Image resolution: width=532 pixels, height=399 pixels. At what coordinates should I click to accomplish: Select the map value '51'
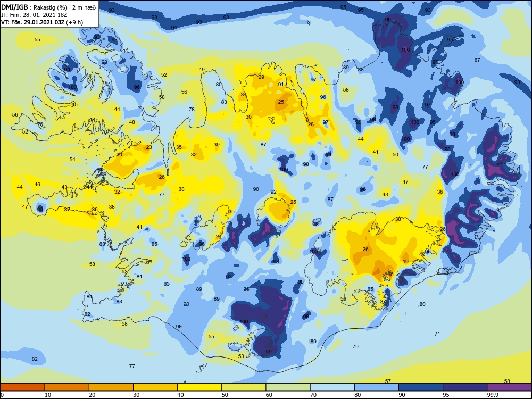[x=278, y=237]
